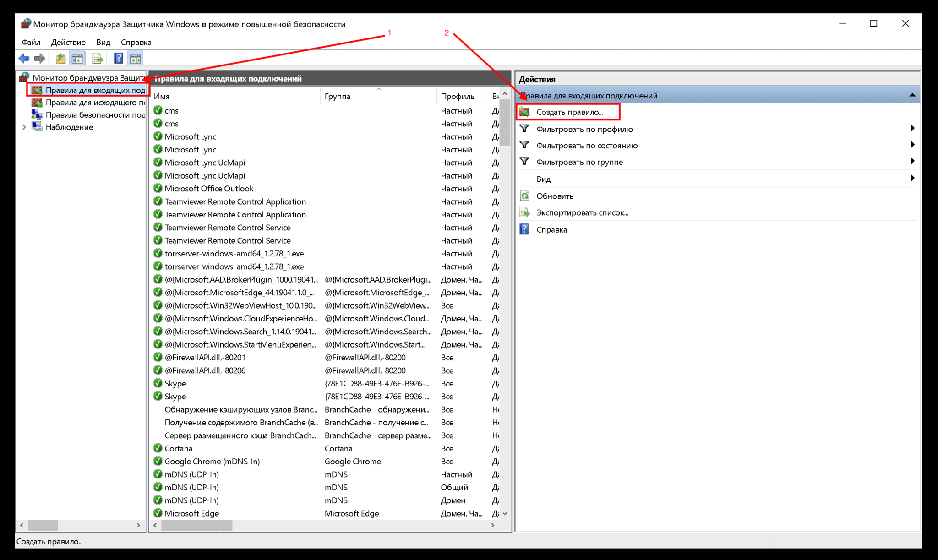Screen dimensions: 938x560
Task: Click the rules list vertical scrollbar thumb
Action: point(505,122)
